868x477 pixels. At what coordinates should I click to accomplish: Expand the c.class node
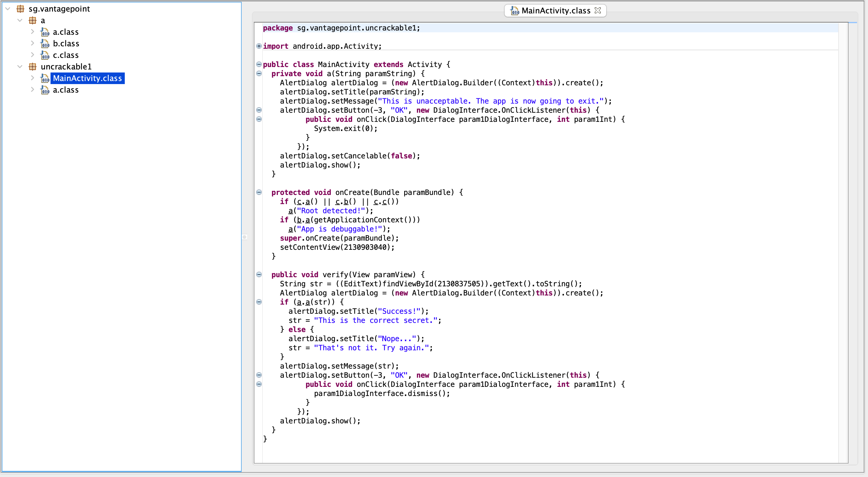coord(32,55)
